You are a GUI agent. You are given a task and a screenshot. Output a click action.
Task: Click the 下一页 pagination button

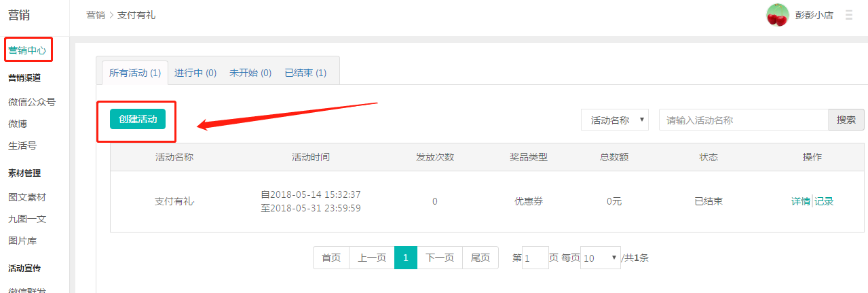click(x=440, y=258)
